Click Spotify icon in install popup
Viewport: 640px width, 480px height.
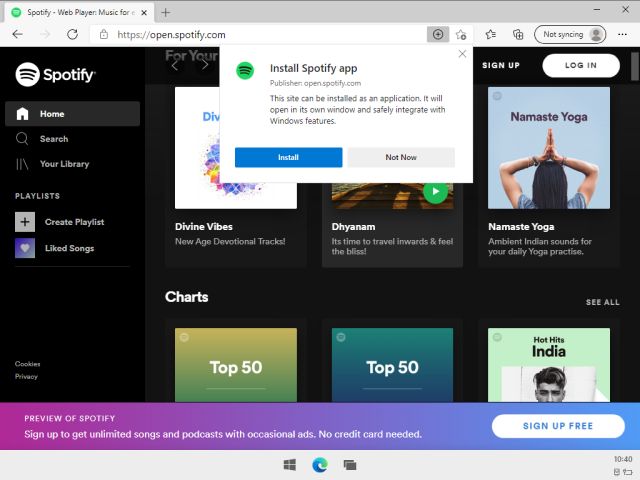(245, 71)
